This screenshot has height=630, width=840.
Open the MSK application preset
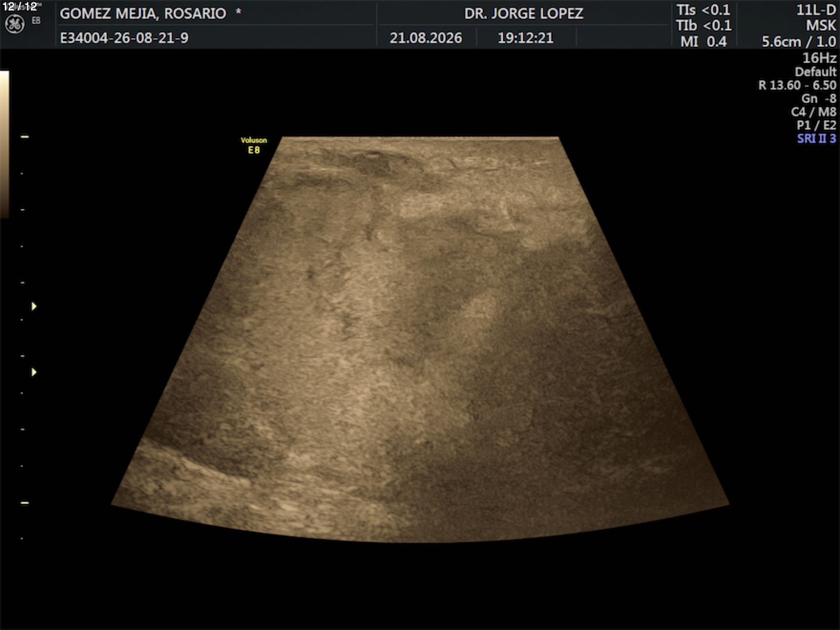pyautogui.click(x=821, y=25)
